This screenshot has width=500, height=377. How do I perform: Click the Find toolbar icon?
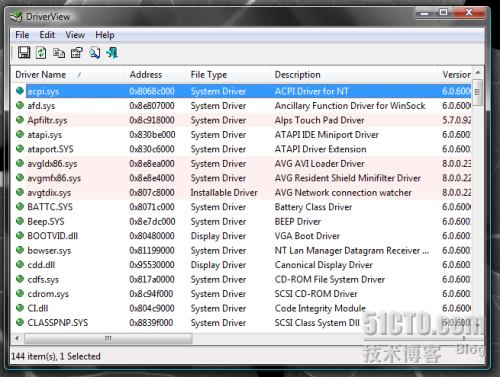pos(95,53)
